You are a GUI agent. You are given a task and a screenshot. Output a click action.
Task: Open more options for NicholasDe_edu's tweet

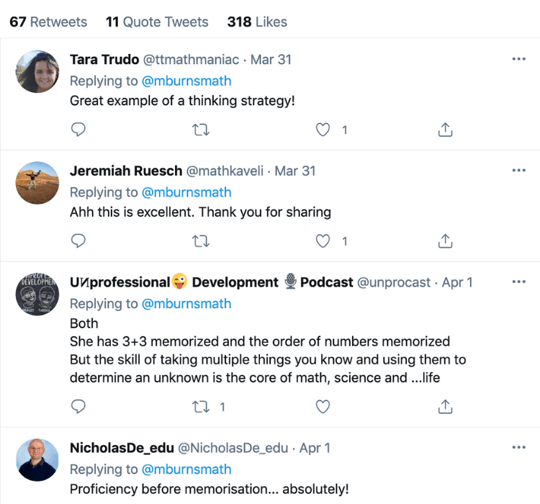coord(519,448)
